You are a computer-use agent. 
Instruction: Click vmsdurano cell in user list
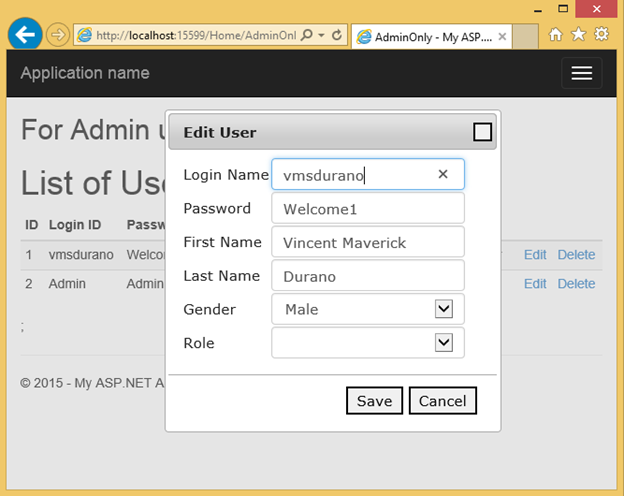[x=81, y=255]
